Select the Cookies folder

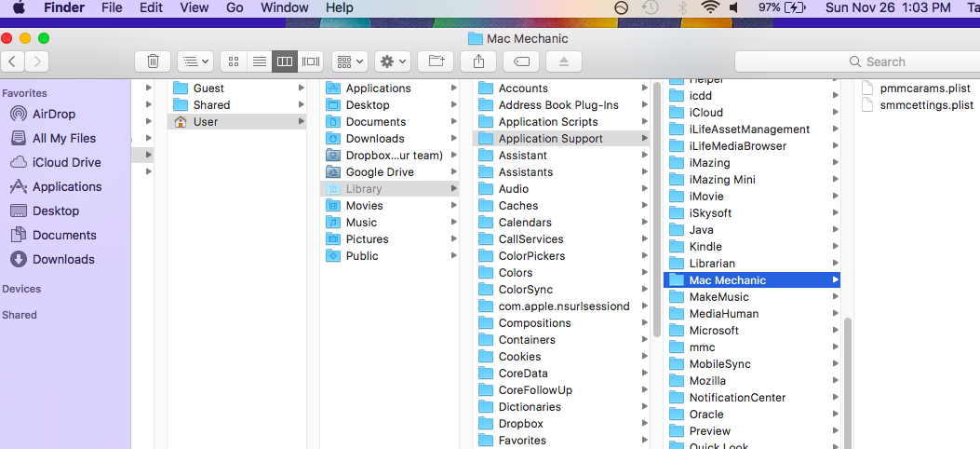click(561, 357)
